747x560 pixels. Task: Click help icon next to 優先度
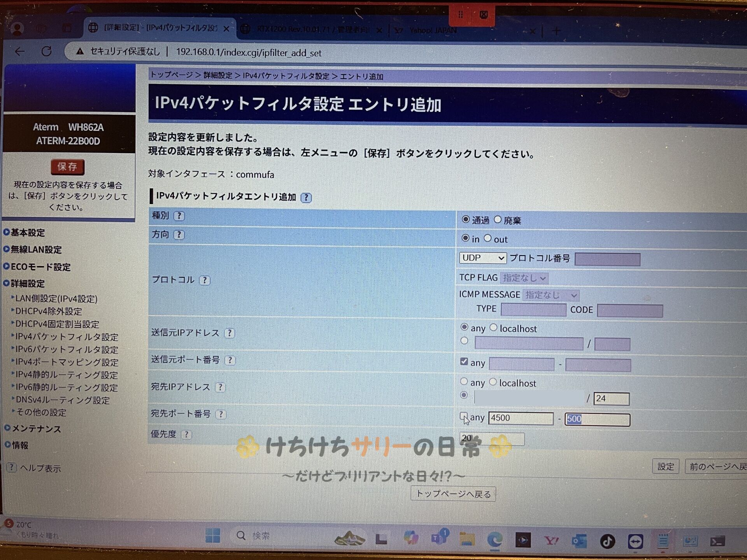tap(186, 434)
